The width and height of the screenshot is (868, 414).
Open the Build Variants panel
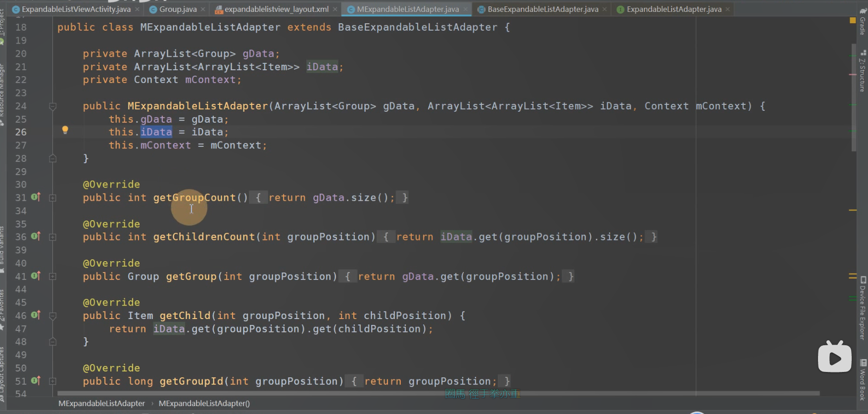tap(2, 250)
